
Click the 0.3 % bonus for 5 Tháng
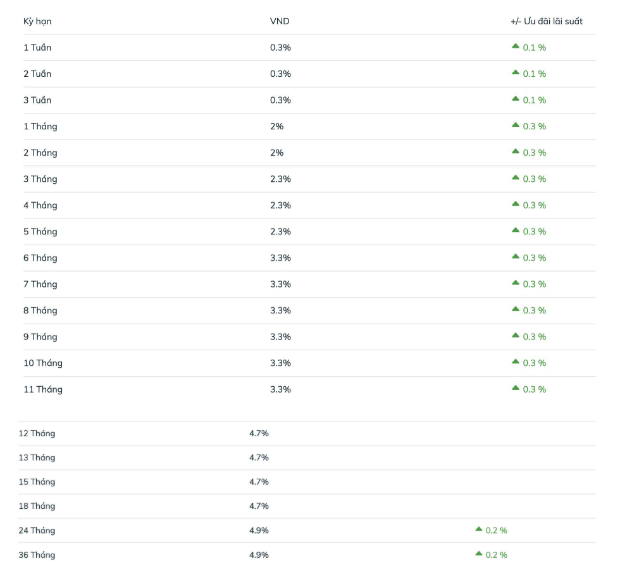click(x=534, y=232)
